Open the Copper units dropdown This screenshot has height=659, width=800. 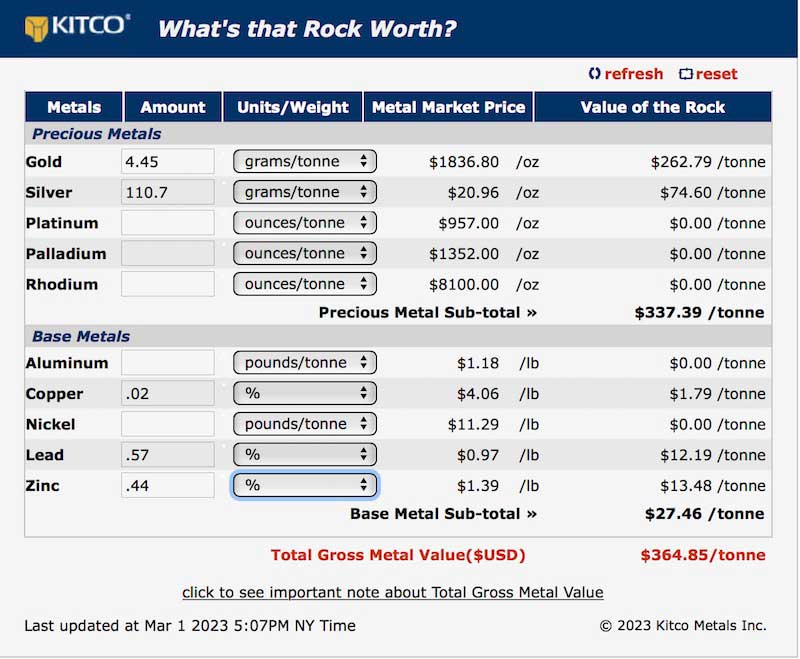click(305, 393)
